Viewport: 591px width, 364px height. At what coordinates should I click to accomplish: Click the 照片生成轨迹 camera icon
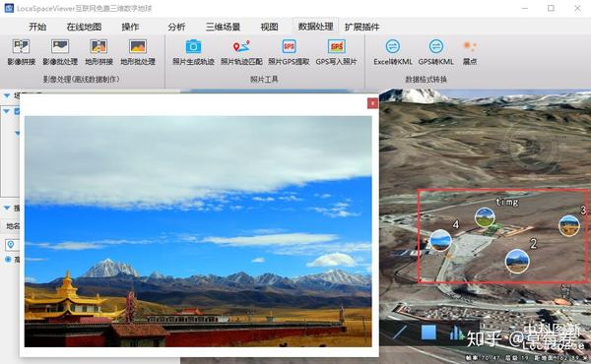click(x=193, y=46)
